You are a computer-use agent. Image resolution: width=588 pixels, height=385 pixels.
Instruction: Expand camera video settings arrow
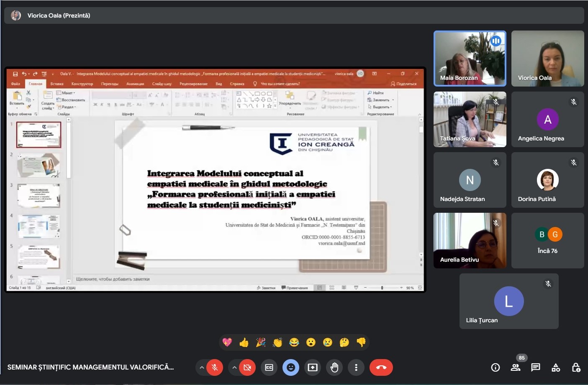234,367
